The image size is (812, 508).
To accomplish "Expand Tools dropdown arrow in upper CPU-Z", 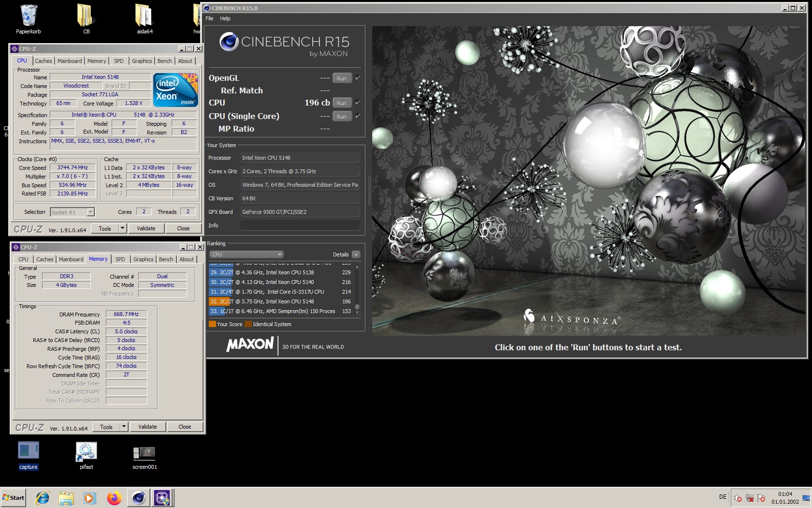I will coord(122,228).
